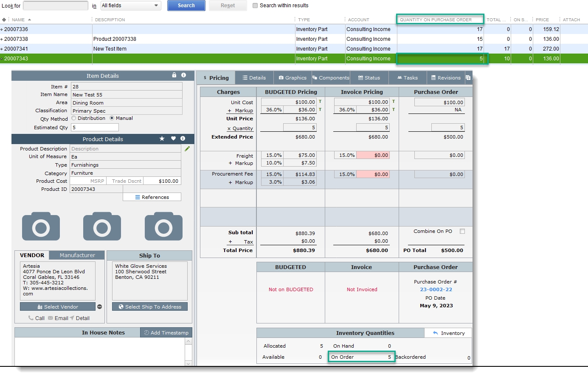Click the Call phone icon under vendor
Screen dimensions: 588x377
[31, 318]
